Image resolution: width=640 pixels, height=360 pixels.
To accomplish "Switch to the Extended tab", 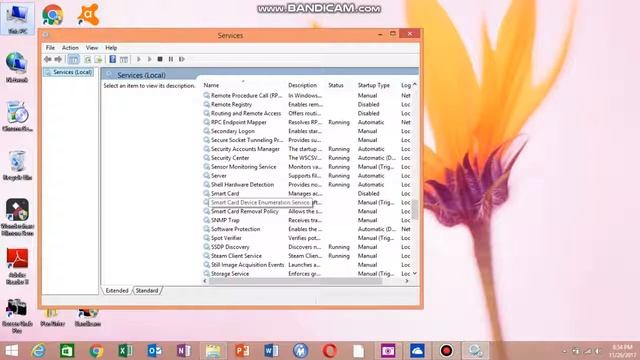I will [x=117, y=291].
